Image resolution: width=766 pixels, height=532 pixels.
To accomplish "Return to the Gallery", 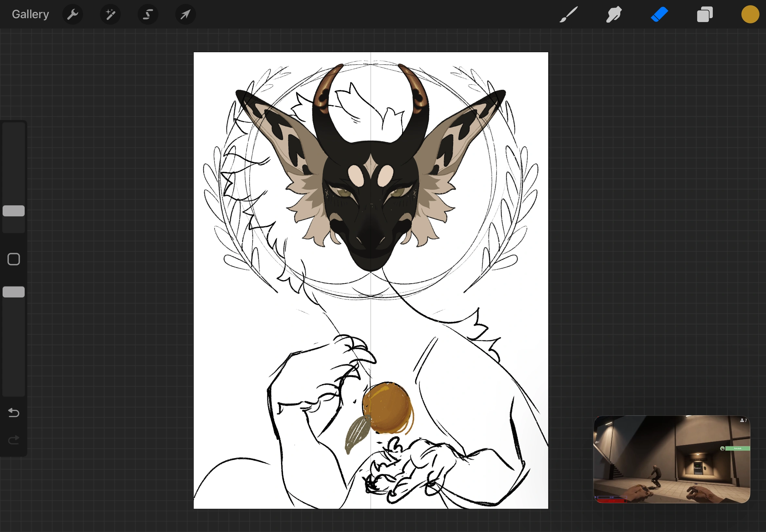I will tap(30, 14).
